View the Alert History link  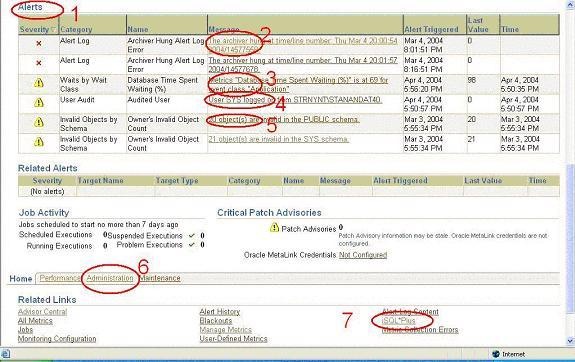point(220,312)
